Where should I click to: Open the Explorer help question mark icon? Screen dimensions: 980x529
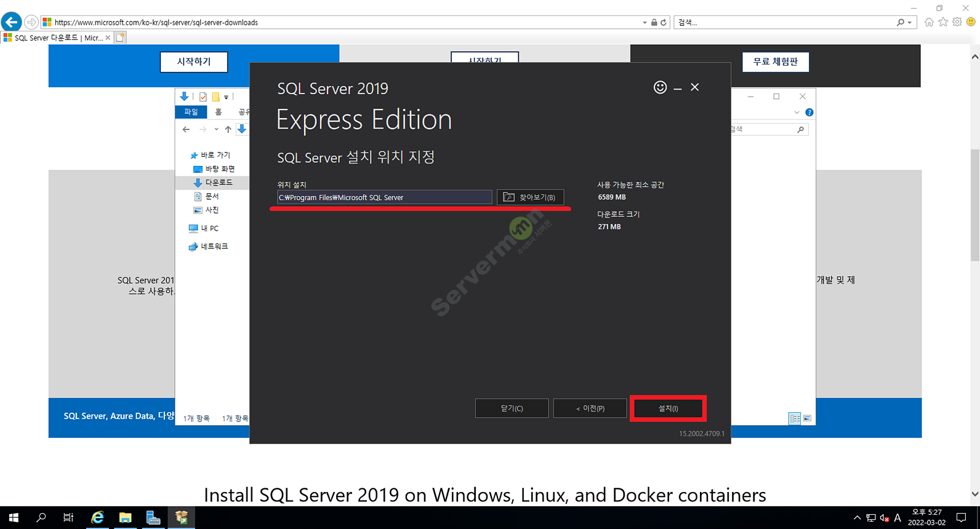(809, 113)
